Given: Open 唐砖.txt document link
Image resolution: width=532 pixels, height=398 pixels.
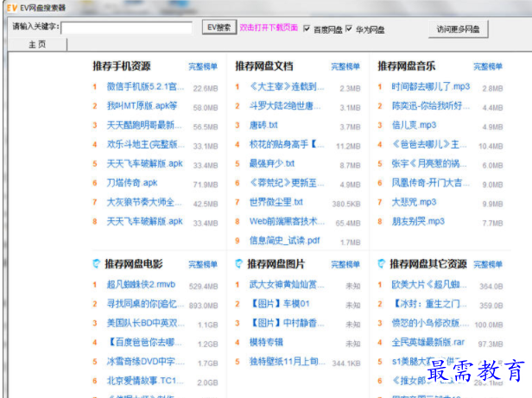Looking at the screenshot, I should [x=263, y=125].
